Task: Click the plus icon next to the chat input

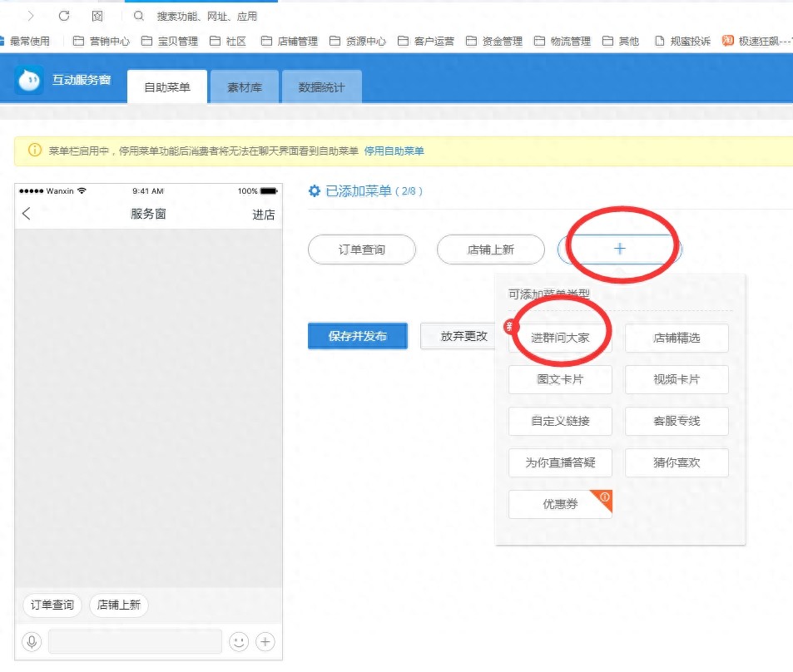Action: coord(265,641)
